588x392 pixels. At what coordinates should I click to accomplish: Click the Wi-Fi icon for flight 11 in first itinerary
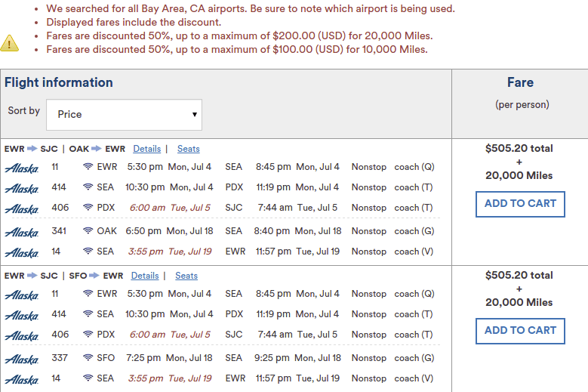point(88,167)
